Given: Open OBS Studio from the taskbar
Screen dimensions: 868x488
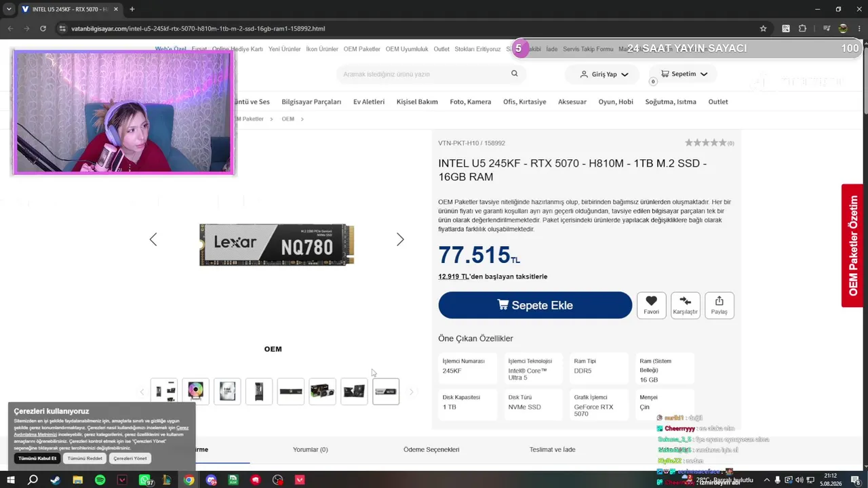Looking at the screenshot, I should pos(277,480).
